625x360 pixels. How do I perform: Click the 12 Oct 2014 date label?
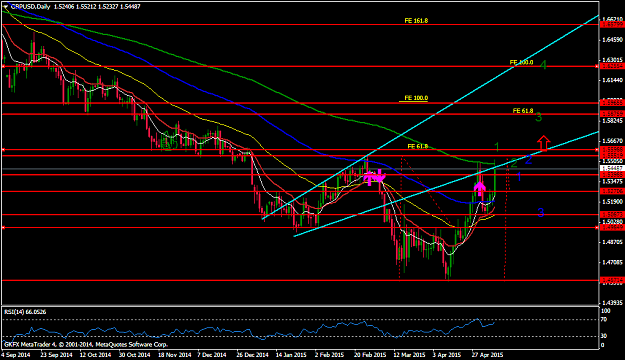(95, 354)
